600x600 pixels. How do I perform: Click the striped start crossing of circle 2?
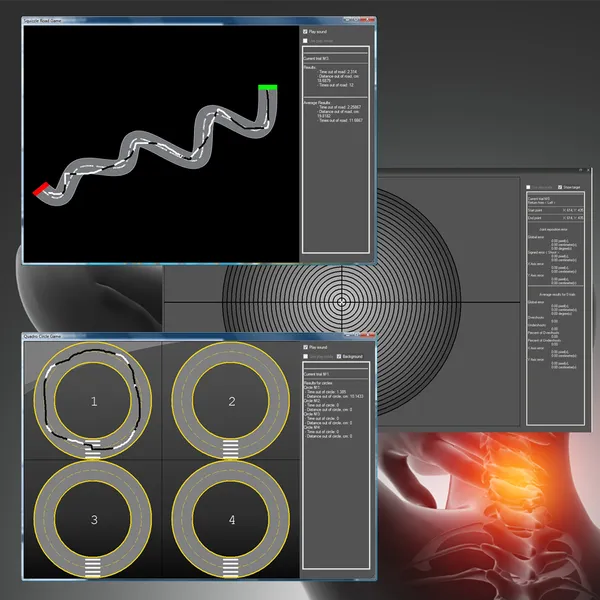tap(230, 448)
